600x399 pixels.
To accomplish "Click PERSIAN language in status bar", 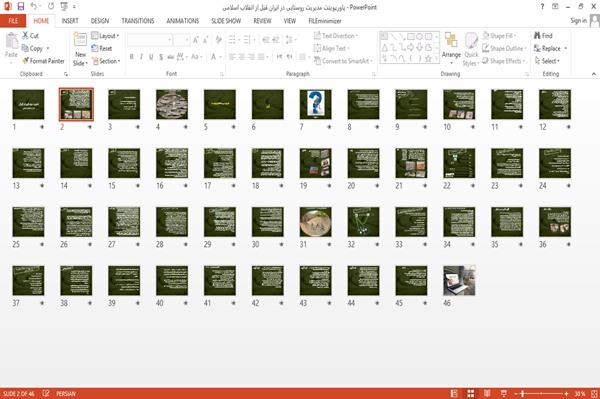I will point(66,394).
